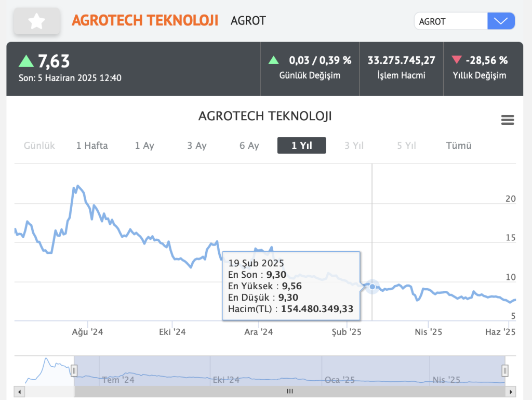The image size is (532, 400).
Task: Click the AGROTECH TEKNOLOJI orange title
Action: pos(145,20)
